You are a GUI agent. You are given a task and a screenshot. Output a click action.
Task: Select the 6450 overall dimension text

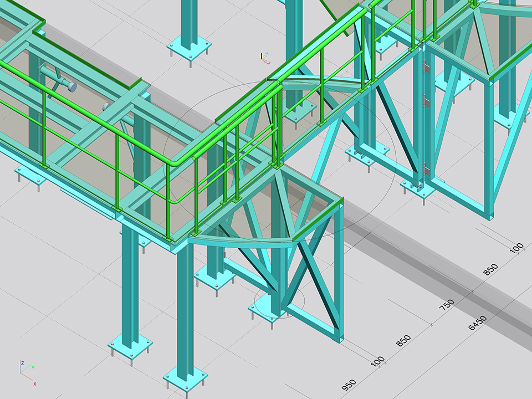click(477, 323)
